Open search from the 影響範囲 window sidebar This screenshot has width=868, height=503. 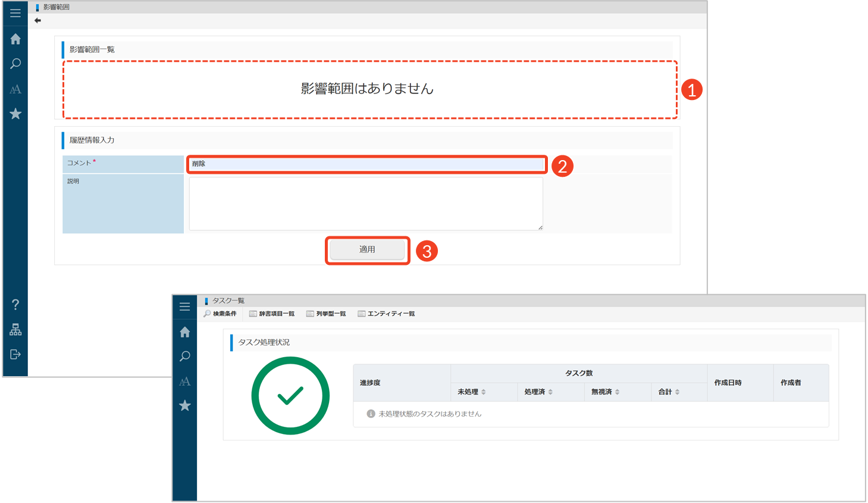[15, 64]
